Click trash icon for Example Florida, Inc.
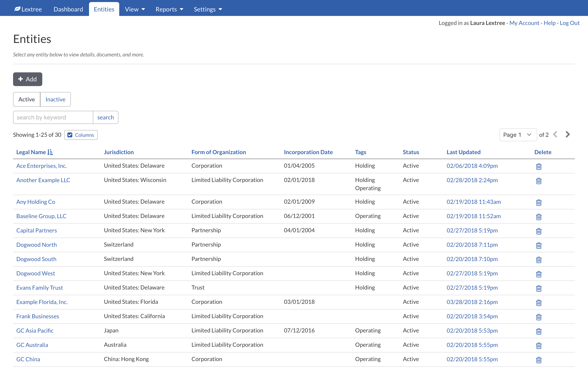This screenshot has height=368, width=588. tap(539, 303)
